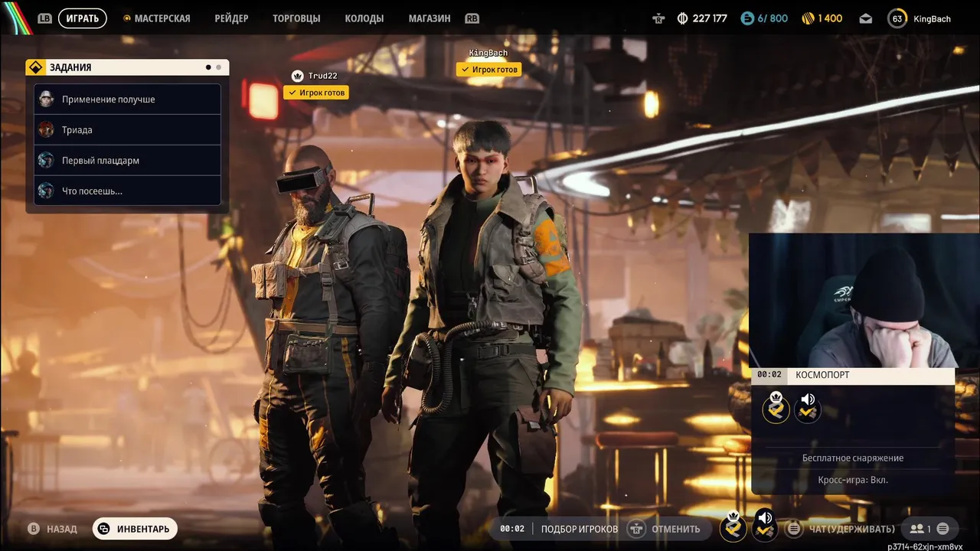
Task: Open the КОЛОДЫ tab
Action: [x=364, y=18]
